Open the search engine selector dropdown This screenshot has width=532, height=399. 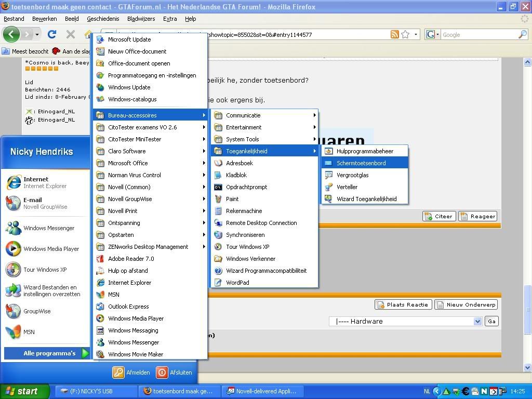[433, 34]
